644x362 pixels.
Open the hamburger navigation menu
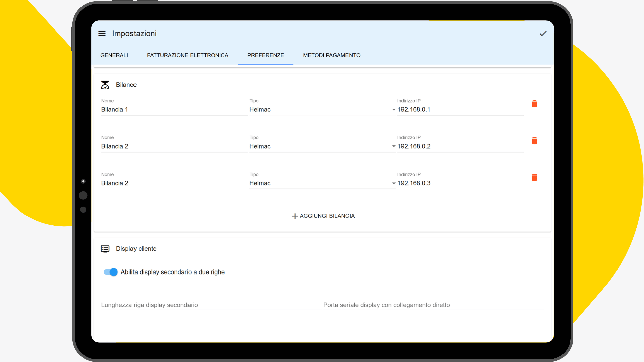(102, 33)
